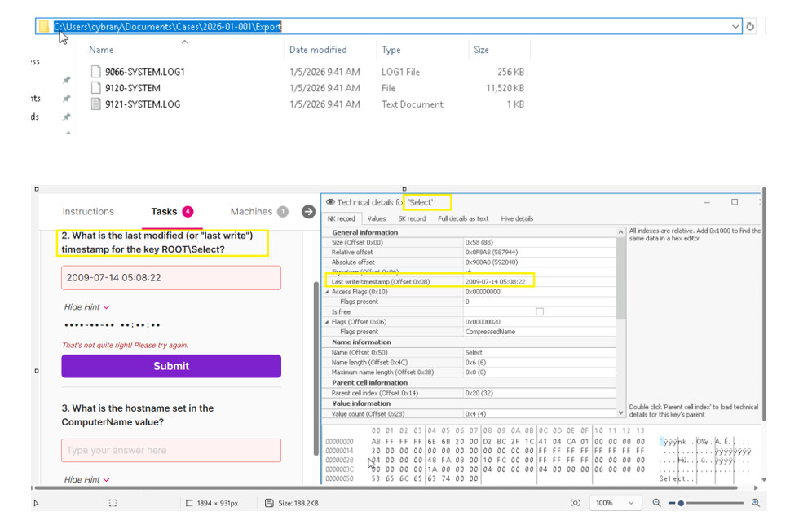Image resolution: width=812 pixels, height=529 pixels.
Task: Collapse the hint under question 2
Action: pos(86,307)
